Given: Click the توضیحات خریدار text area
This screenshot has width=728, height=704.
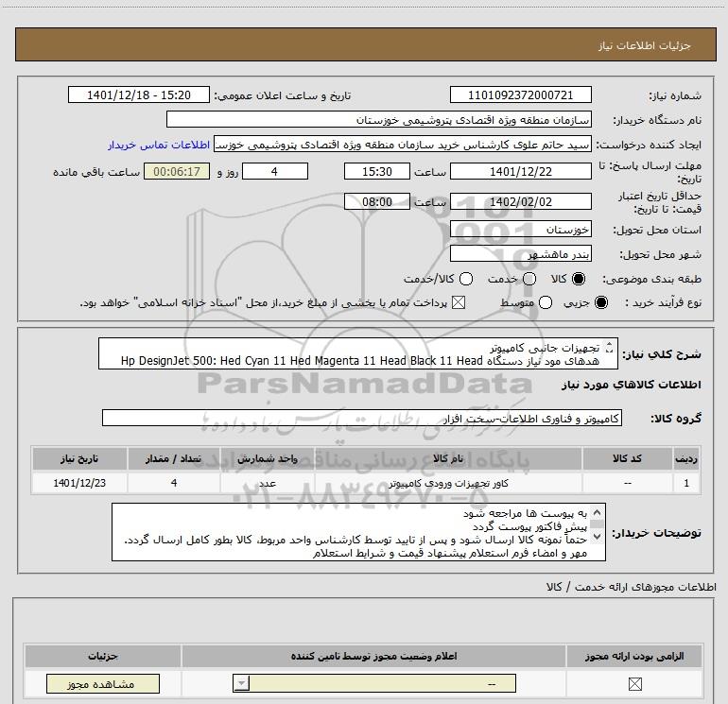Looking at the screenshot, I should point(358,532).
